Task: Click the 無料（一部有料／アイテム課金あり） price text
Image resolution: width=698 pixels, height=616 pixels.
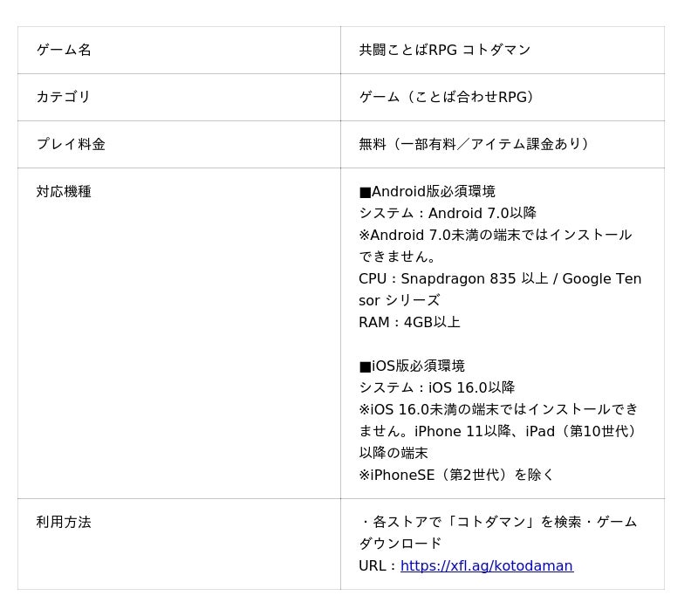Action: pos(474,144)
